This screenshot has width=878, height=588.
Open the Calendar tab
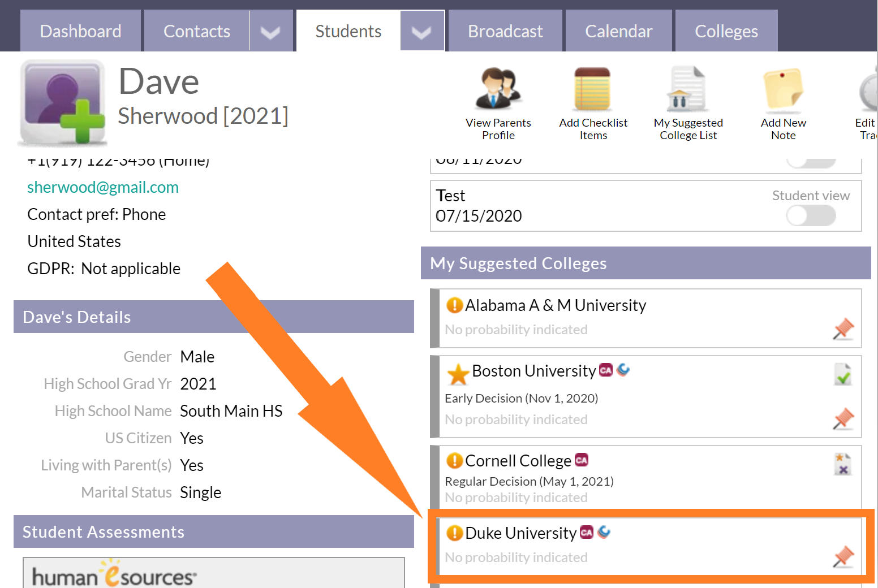618,31
